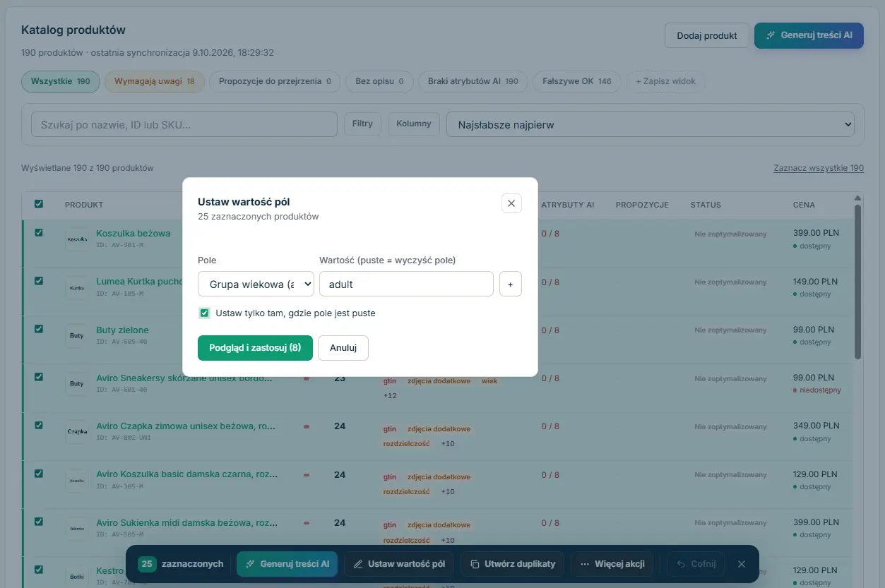Close the Ustaw wartość pól dialog
The image size is (885, 588).
click(x=511, y=203)
